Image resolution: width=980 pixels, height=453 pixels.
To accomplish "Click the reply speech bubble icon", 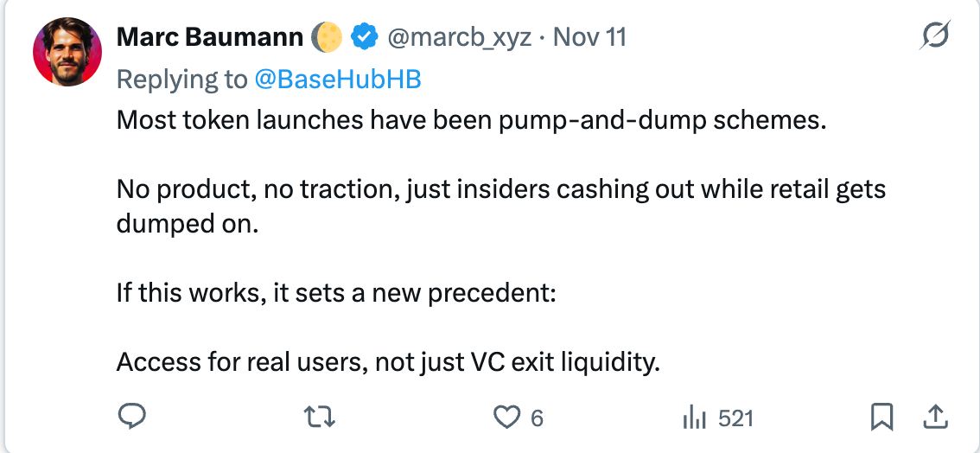I will point(130,418).
